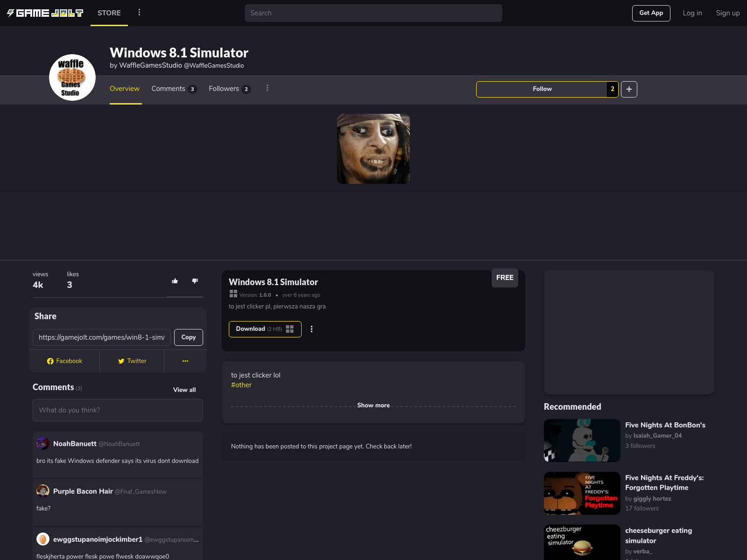Open more share options
Screen dimensions: 747x560
click(185, 361)
